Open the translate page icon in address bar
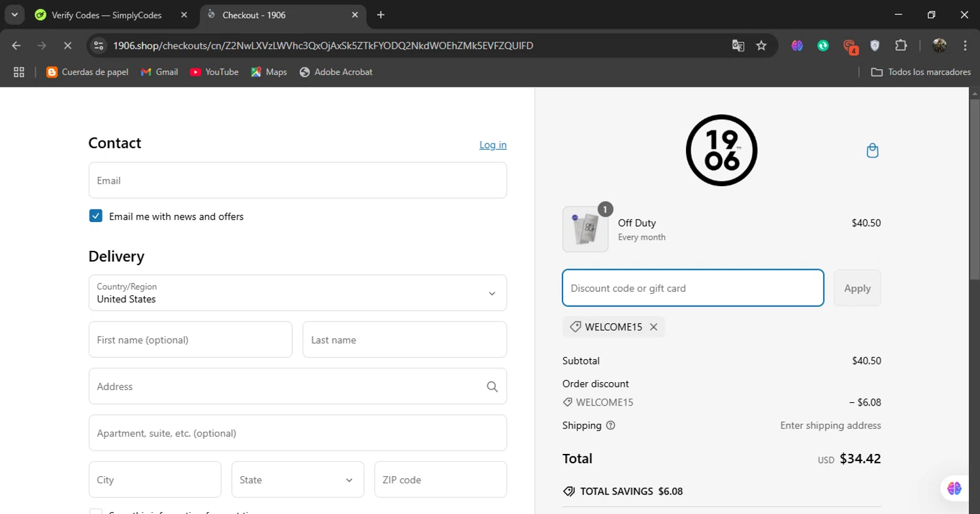 click(x=738, y=46)
